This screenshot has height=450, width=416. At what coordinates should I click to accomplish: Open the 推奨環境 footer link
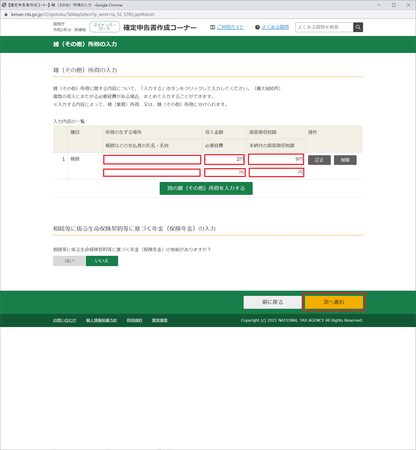[160, 320]
